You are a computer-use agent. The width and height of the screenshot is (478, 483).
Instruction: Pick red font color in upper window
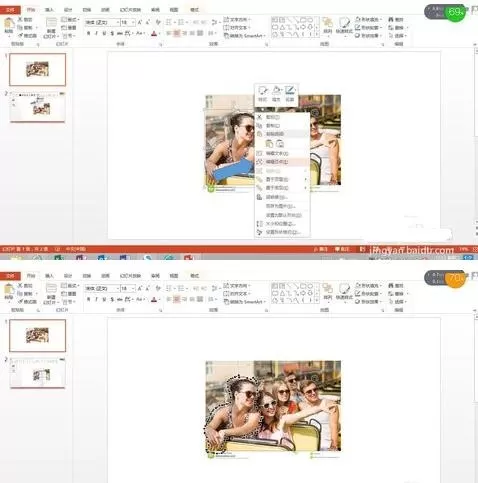154,33
